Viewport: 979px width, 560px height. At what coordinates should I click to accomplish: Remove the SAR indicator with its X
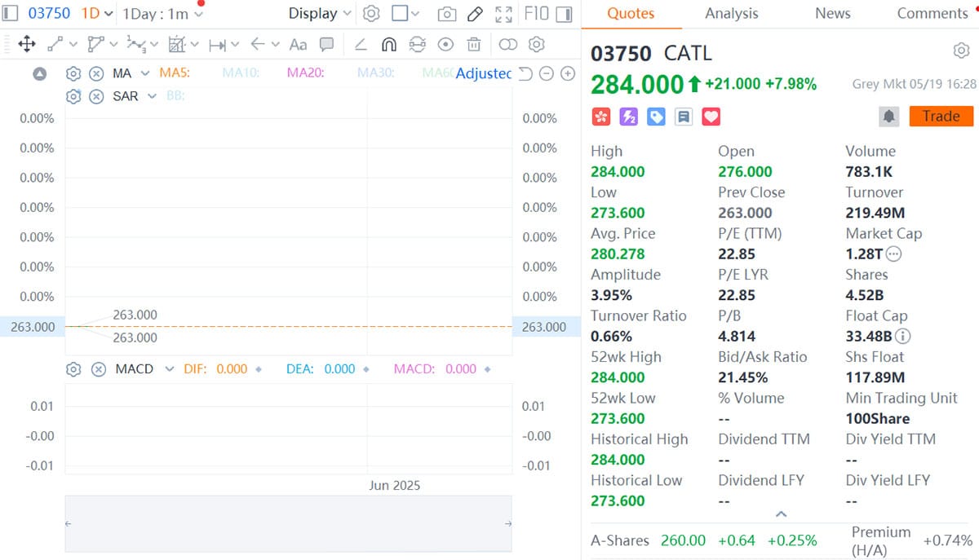pyautogui.click(x=95, y=96)
